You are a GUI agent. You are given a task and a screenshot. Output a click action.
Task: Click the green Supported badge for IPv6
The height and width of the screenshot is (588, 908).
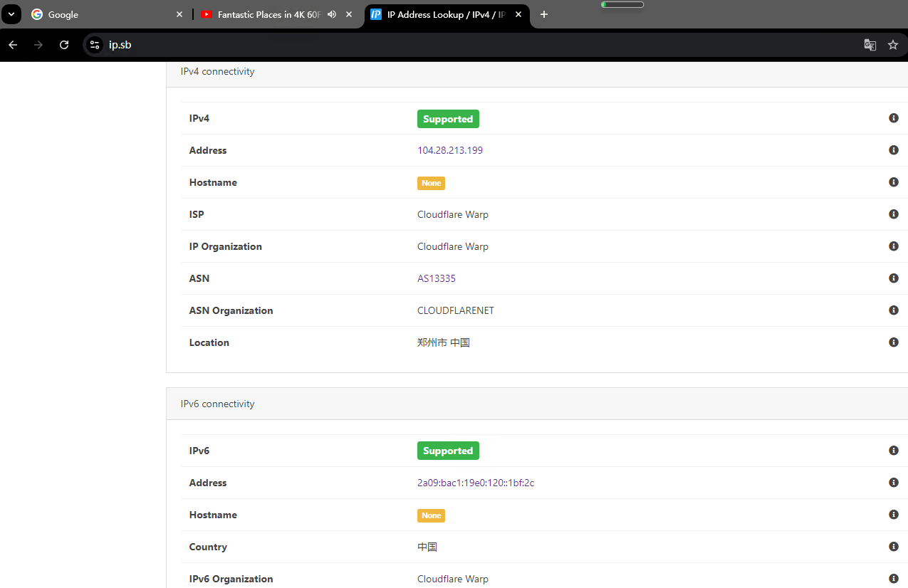click(x=448, y=451)
